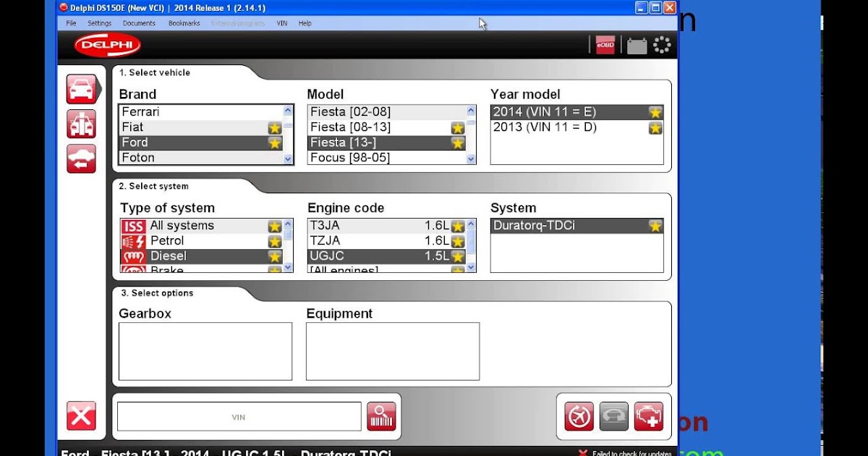Toggle favorite star for Fiesta [13-]
The image size is (868, 456).
(458, 143)
